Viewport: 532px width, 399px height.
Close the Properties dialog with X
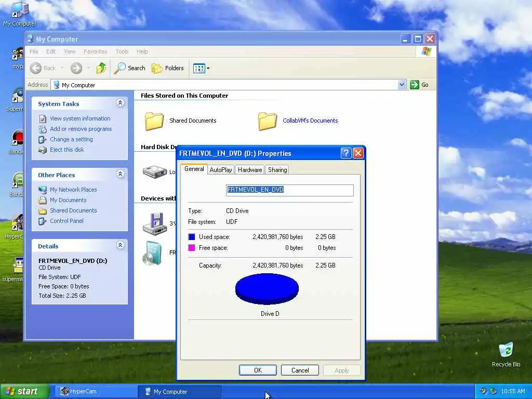pos(358,153)
